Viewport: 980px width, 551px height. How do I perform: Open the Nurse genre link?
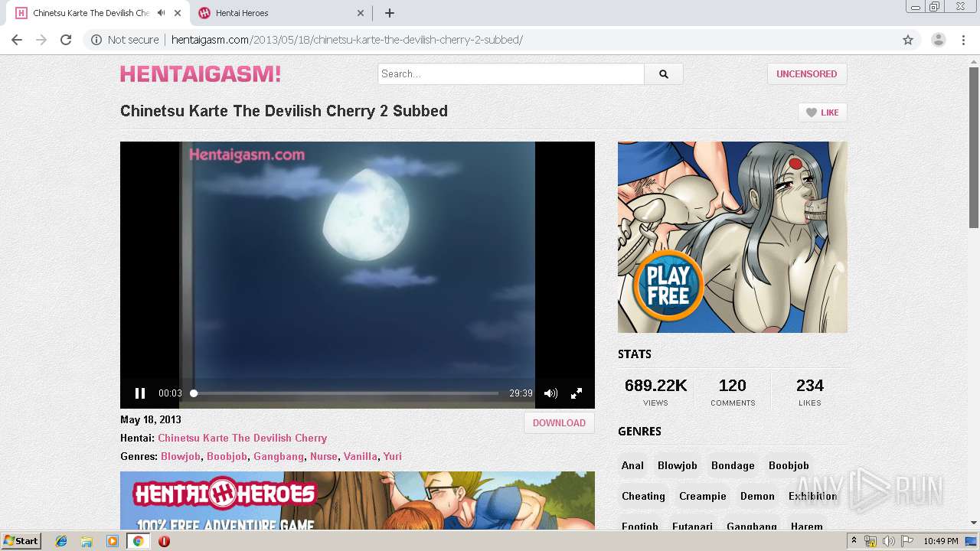click(x=323, y=457)
